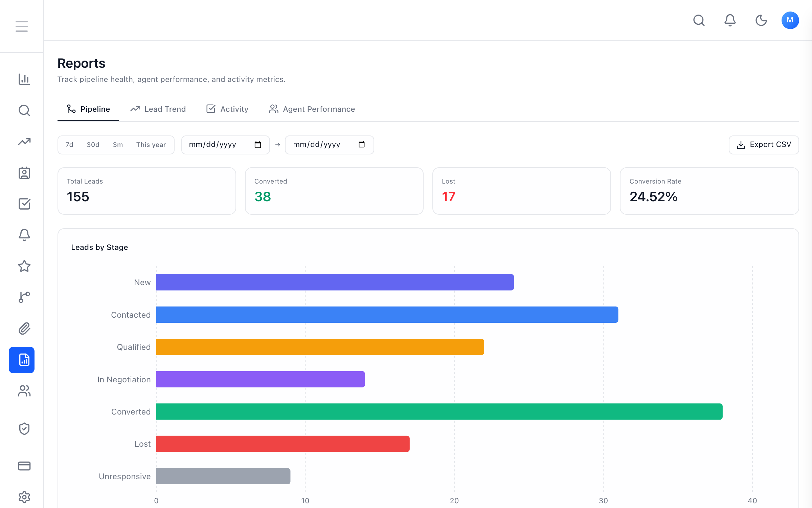Open the attachments paperclip sidebar icon
Image resolution: width=812 pixels, height=508 pixels.
(x=24, y=329)
